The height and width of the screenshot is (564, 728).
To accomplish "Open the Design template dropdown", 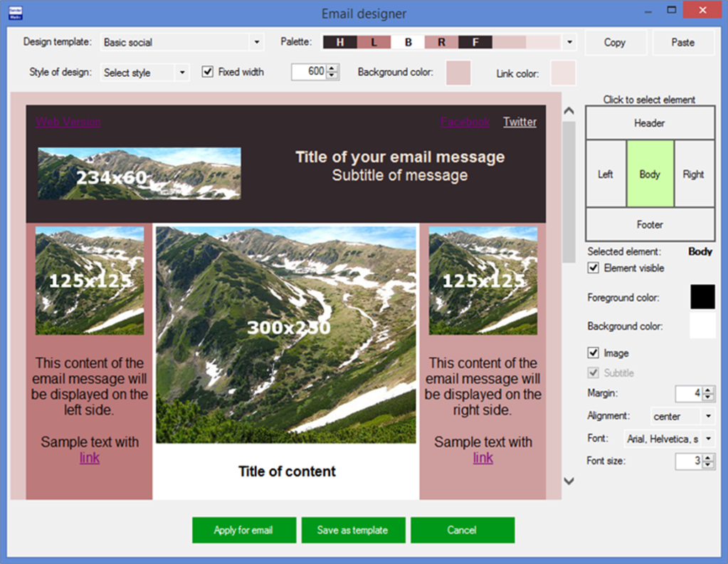I will pos(257,43).
